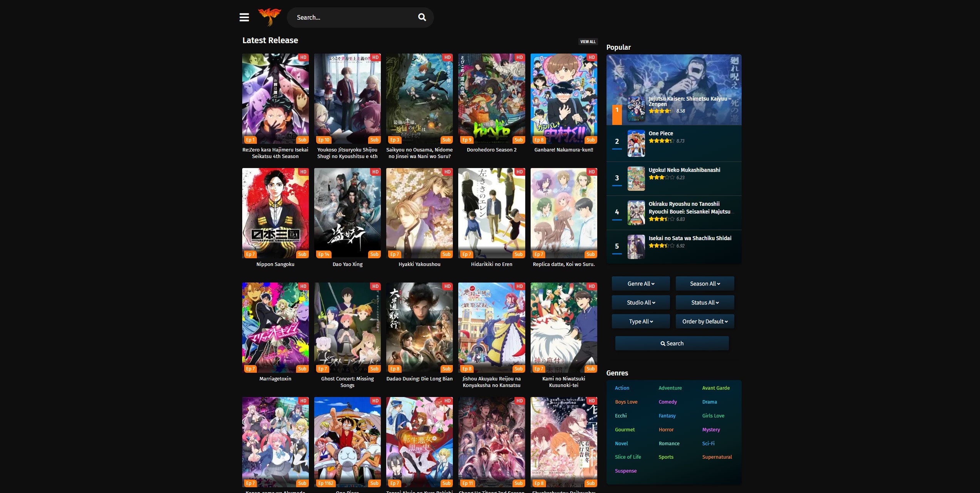Select the Avant Garde genre

(716, 388)
